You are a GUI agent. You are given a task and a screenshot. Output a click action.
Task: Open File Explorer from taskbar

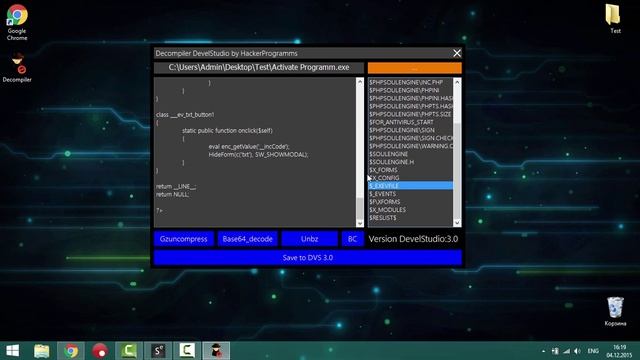coord(42,351)
